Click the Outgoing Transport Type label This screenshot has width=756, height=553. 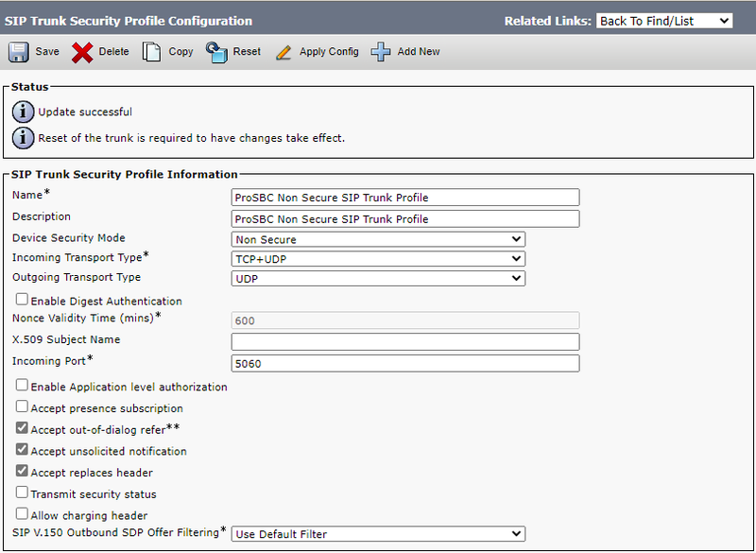[77, 277]
